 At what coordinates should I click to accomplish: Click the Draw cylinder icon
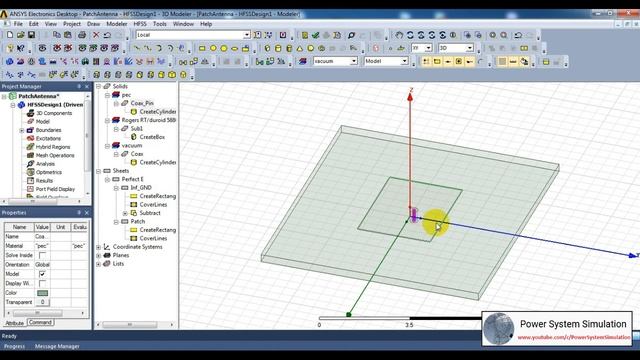click(x=278, y=48)
